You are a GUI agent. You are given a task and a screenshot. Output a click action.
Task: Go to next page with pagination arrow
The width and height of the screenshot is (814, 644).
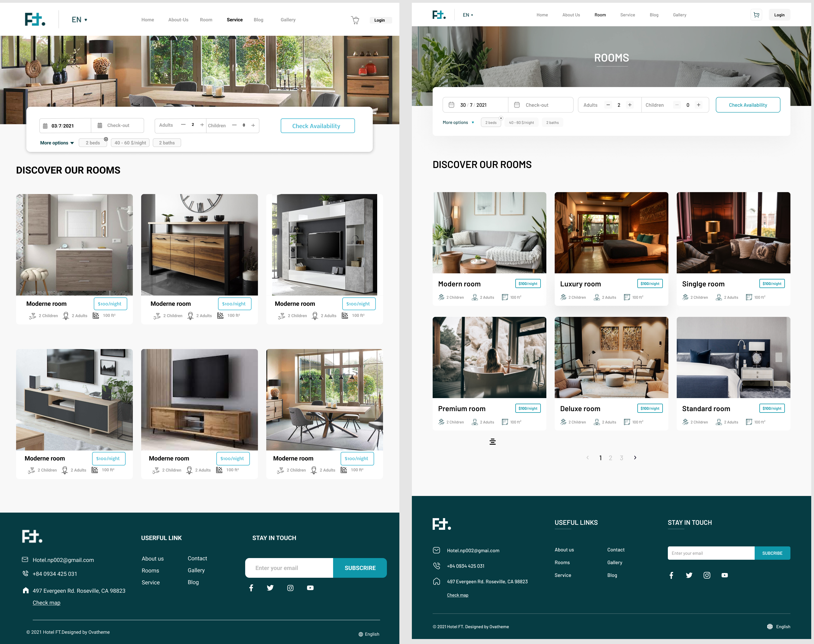point(635,458)
